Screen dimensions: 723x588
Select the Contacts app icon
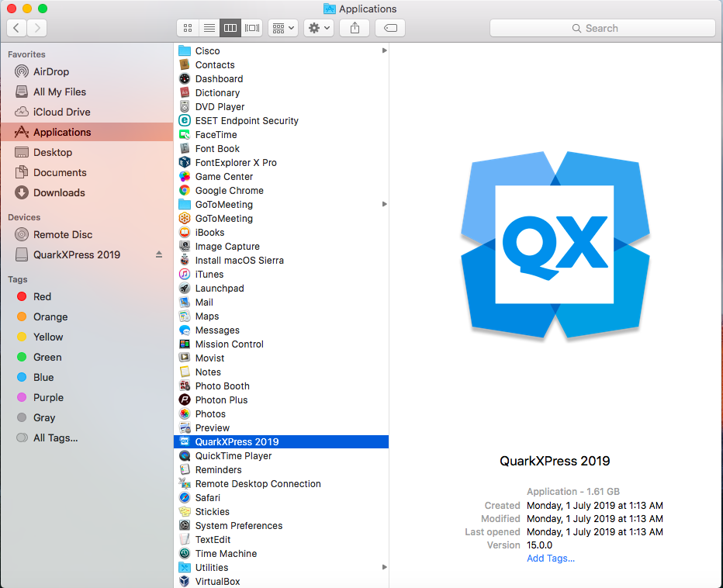click(185, 64)
